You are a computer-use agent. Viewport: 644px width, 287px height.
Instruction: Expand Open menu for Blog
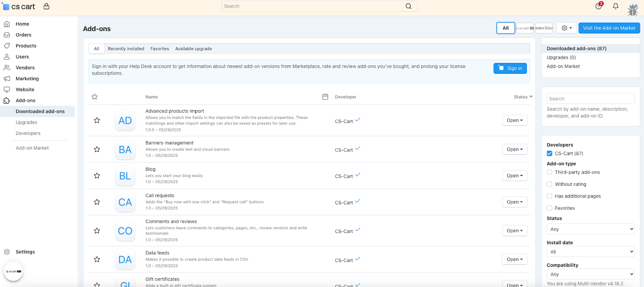point(515,175)
